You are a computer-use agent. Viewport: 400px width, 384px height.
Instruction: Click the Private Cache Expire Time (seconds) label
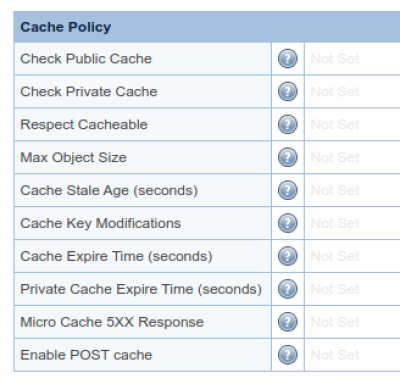(x=141, y=289)
